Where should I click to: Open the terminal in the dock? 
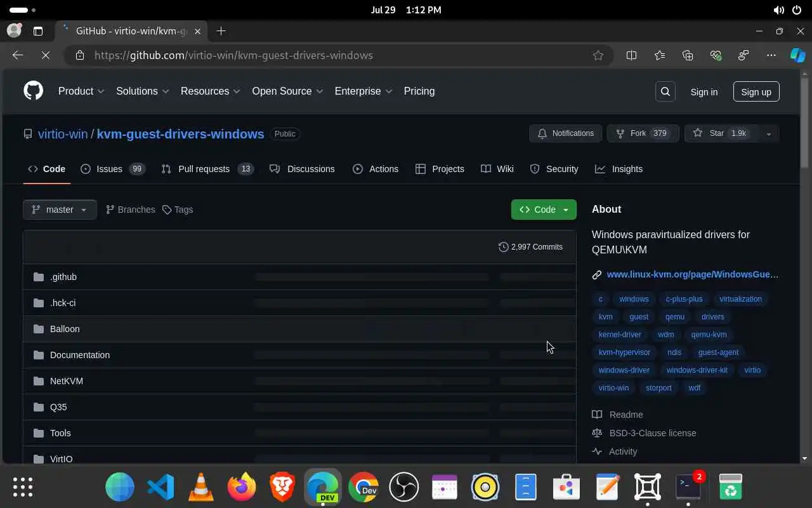688,487
